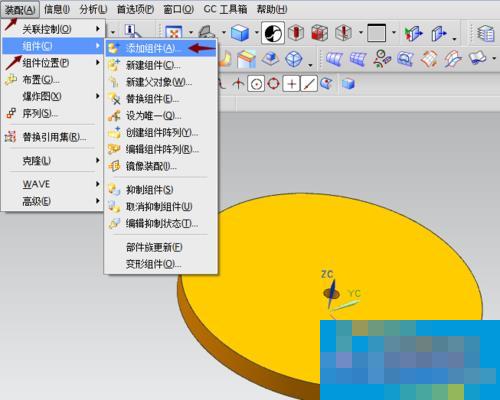Choose 添加组件(A)... from the submenu
Screen dimensions: 500x400
point(161,49)
